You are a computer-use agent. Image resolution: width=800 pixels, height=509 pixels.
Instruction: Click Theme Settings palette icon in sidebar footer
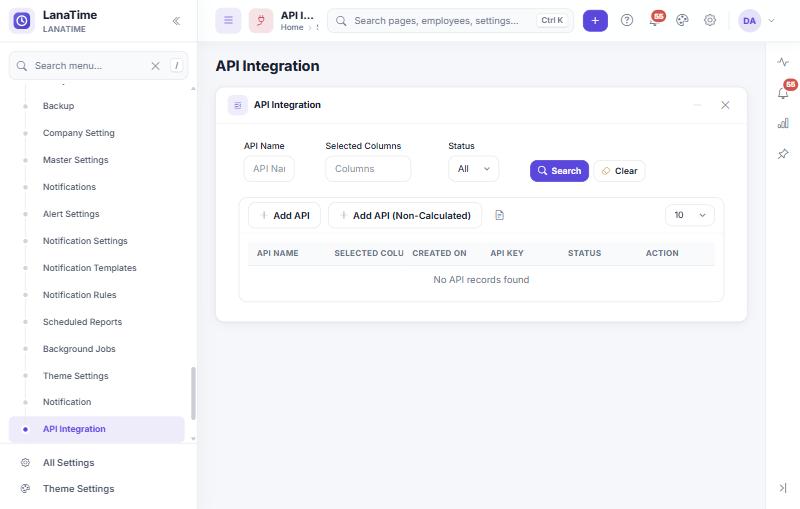point(25,489)
